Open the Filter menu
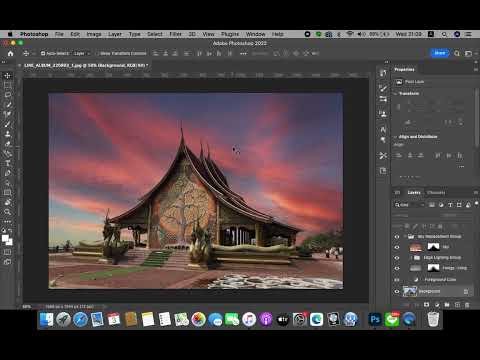This screenshot has height=360, width=480. [175, 34]
